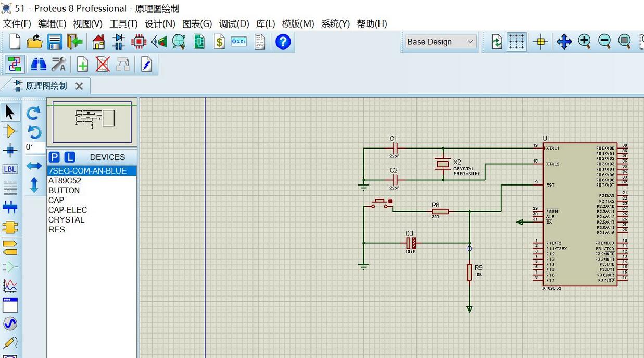Open Design Explorer green icon
Screen dimensions: 644x358
(x=199, y=42)
